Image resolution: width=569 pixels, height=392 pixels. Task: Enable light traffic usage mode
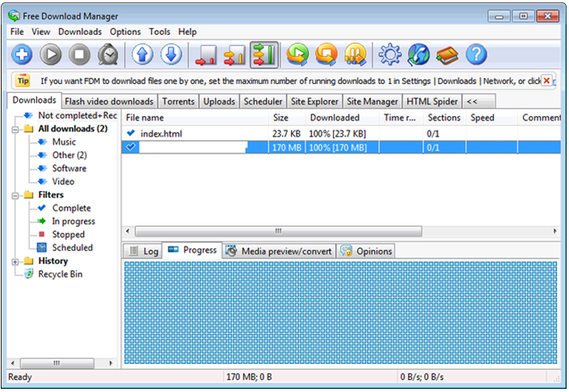[x=206, y=55]
